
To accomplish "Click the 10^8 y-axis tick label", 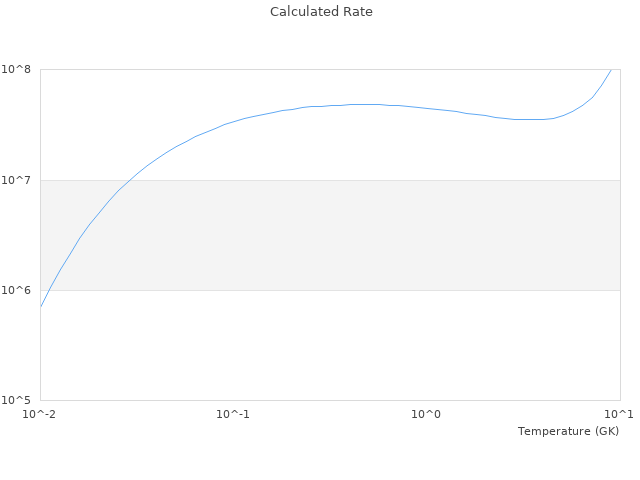I will [x=18, y=70].
